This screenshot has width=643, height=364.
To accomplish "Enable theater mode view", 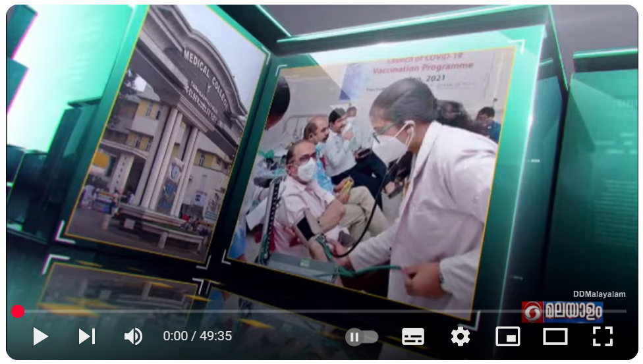I will pyautogui.click(x=555, y=336).
